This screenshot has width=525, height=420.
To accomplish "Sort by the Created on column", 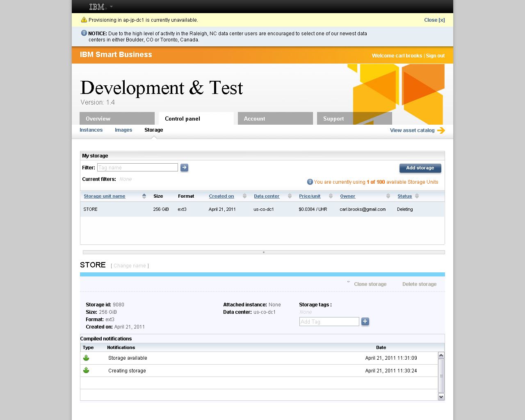I will [x=221, y=196].
